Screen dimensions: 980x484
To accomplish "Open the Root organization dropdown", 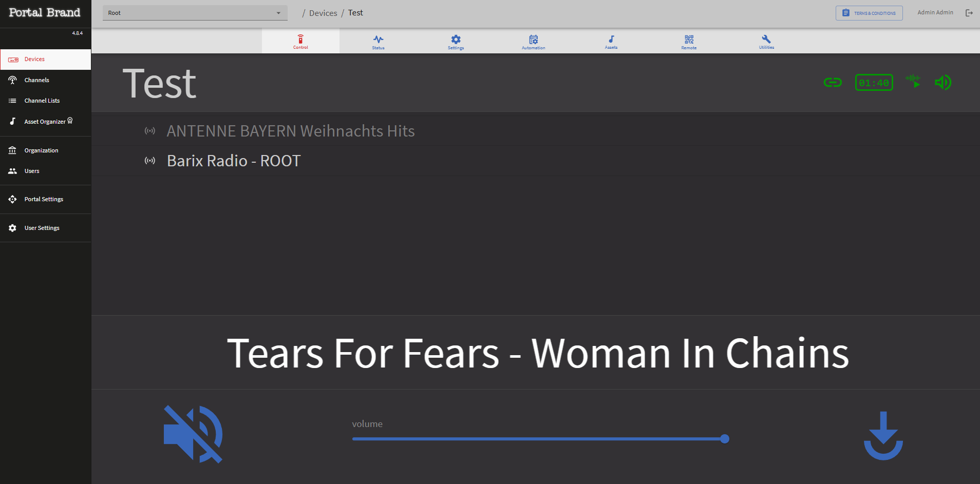I will click(x=195, y=13).
